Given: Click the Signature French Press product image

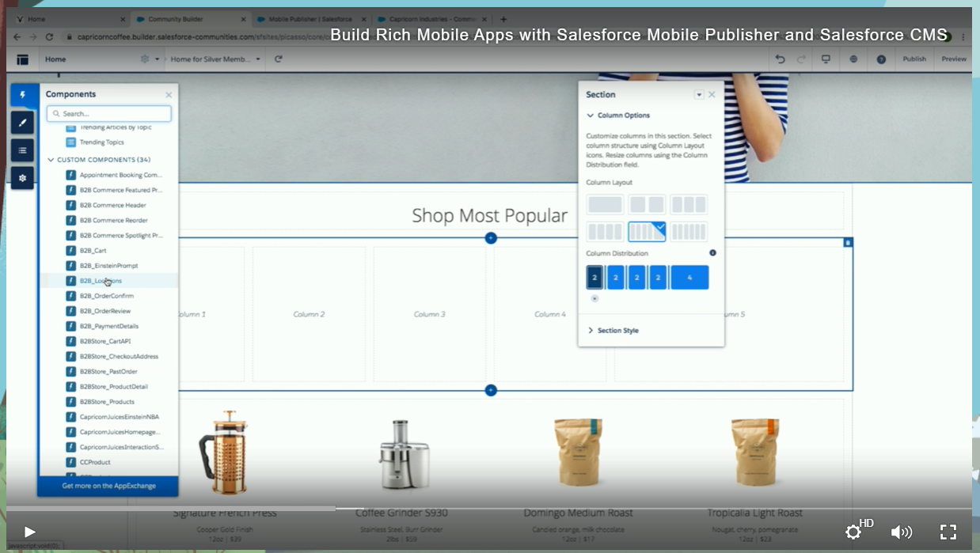Looking at the screenshot, I should coord(224,453).
